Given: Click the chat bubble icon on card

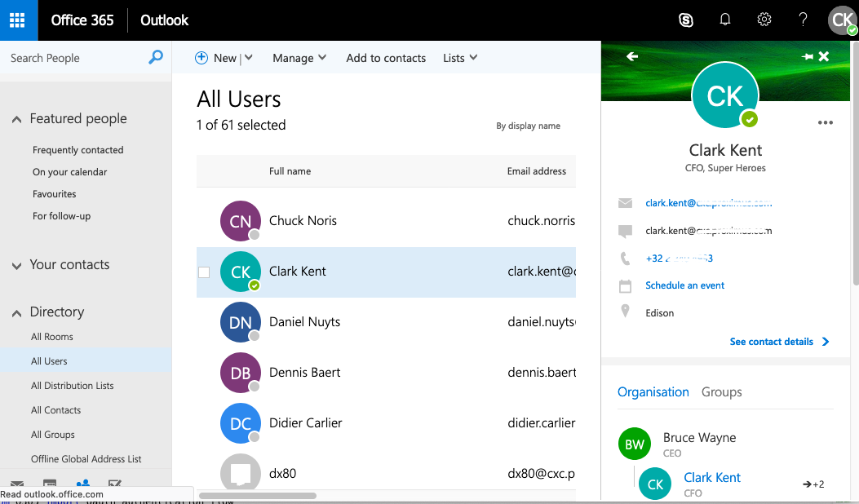Looking at the screenshot, I should point(625,231).
